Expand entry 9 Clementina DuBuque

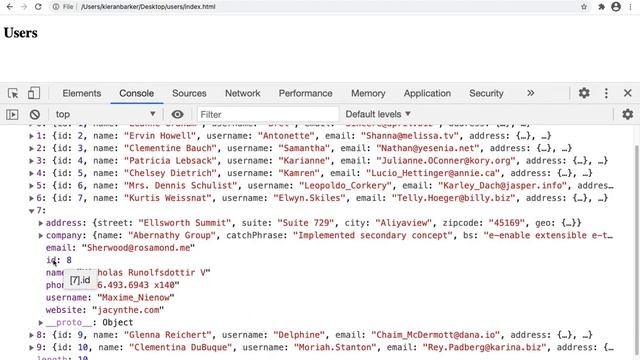coord(31,347)
